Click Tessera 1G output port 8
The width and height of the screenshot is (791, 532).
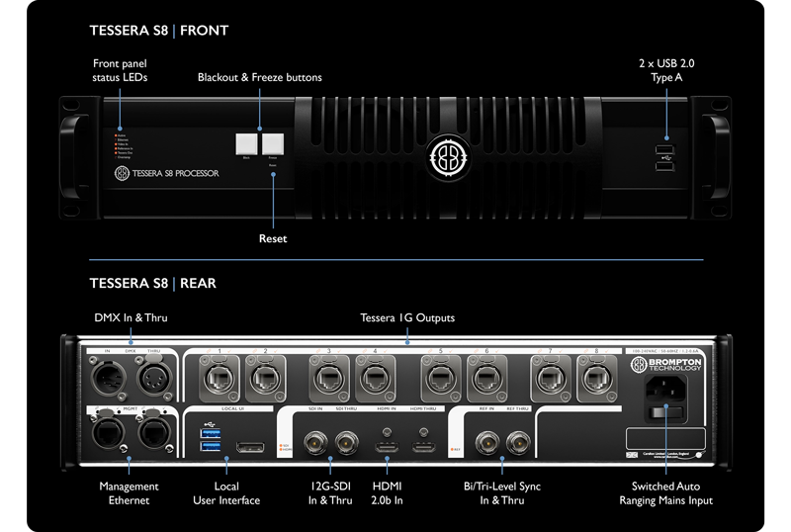pos(597,378)
